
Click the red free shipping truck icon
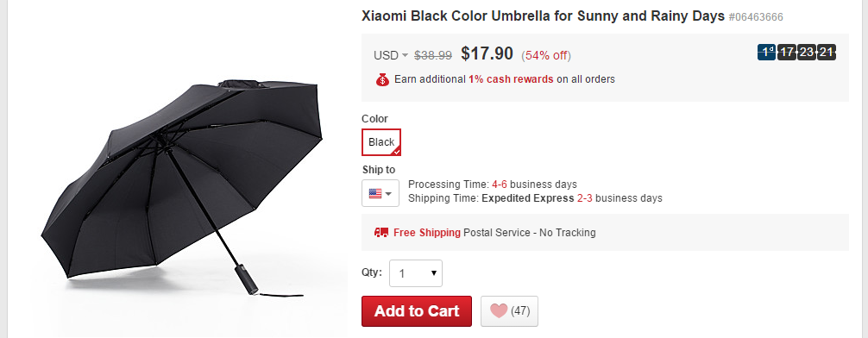[381, 232]
